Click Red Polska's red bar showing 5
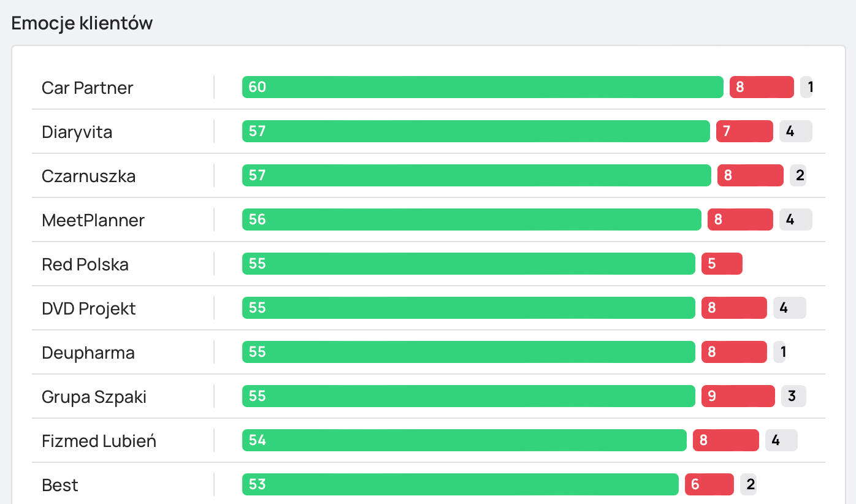Image resolution: width=856 pixels, height=504 pixels. (x=722, y=264)
